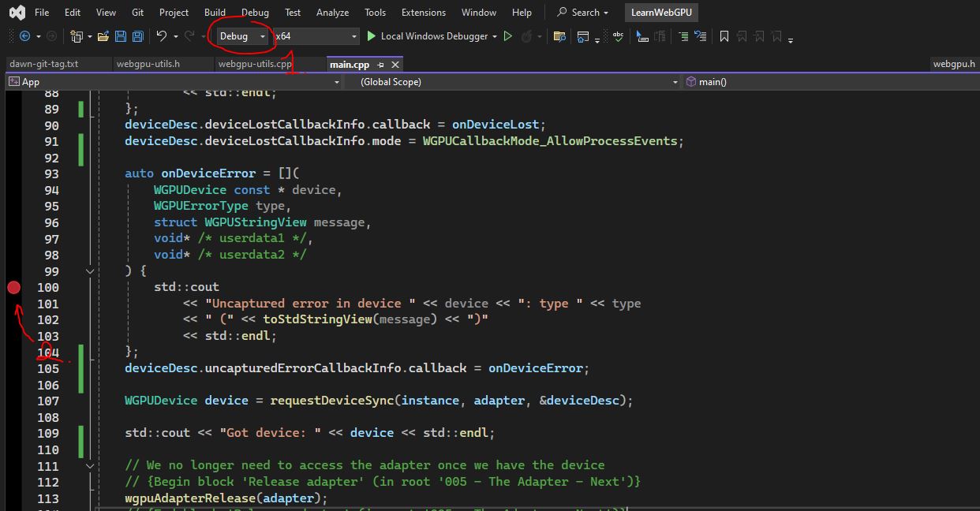Switch to the webgpu.h tab
Screen dimensions: 980x511
(954, 65)
